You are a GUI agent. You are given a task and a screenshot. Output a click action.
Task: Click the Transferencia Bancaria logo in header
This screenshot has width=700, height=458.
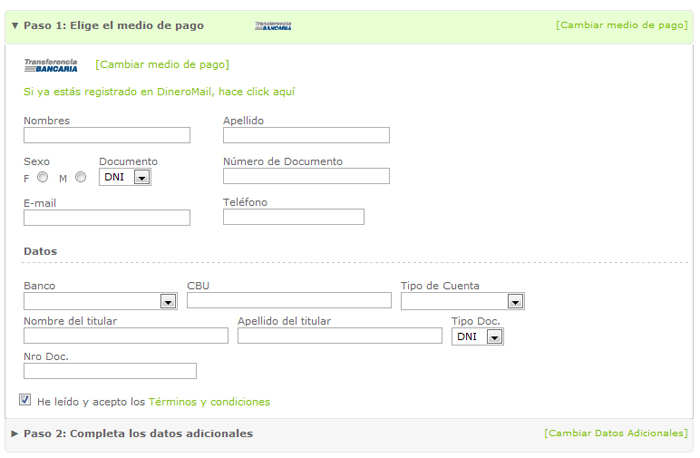pyautogui.click(x=273, y=26)
